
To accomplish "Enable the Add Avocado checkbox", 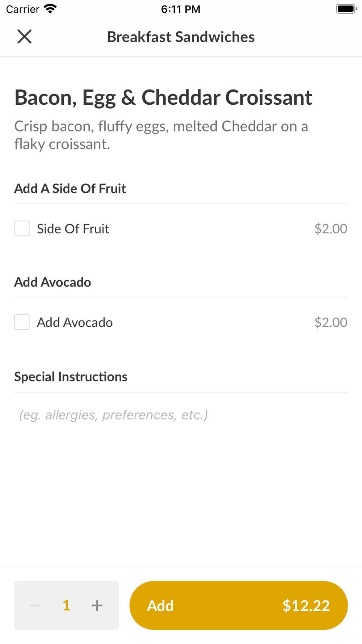I will click(x=22, y=322).
